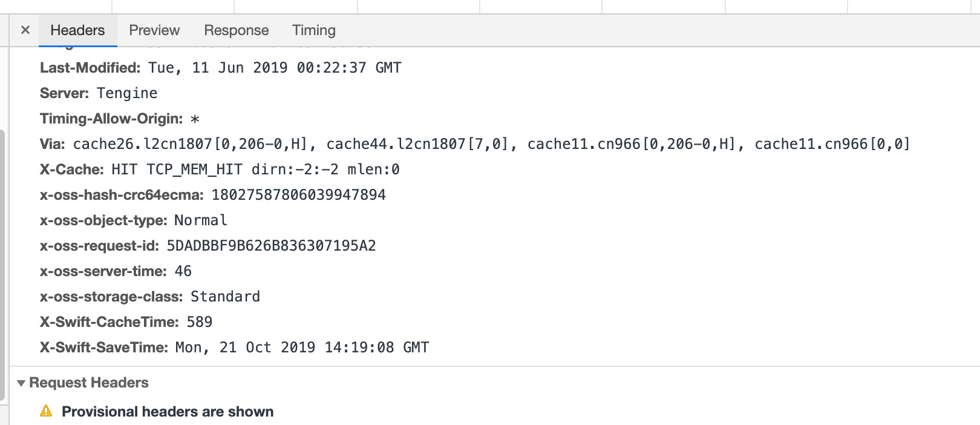This screenshot has width=980, height=425.
Task: Click the provisional headers warning icon
Action: (x=46, y=411)
